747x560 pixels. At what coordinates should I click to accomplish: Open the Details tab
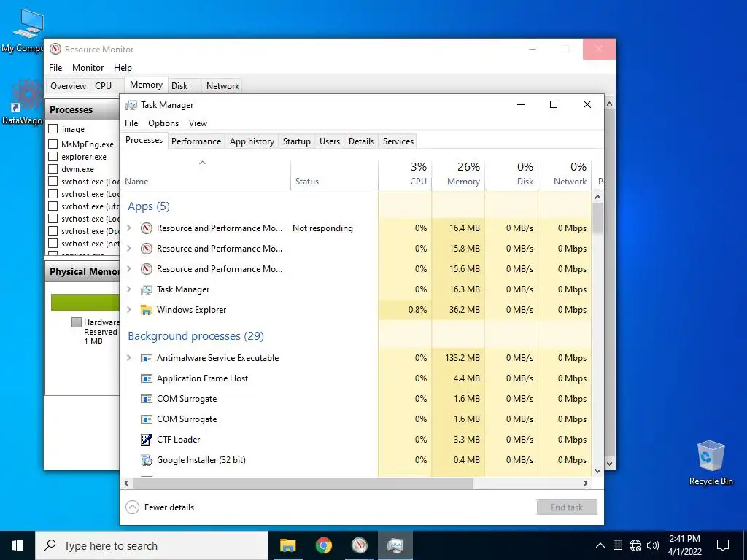tap(362, 141)
